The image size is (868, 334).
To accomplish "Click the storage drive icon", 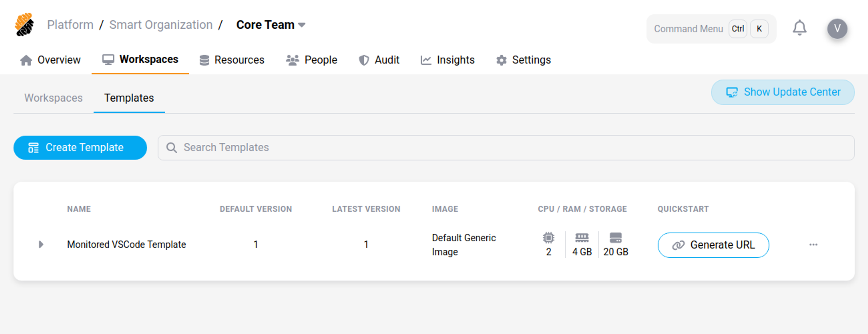I will click(x=615, y=238).
